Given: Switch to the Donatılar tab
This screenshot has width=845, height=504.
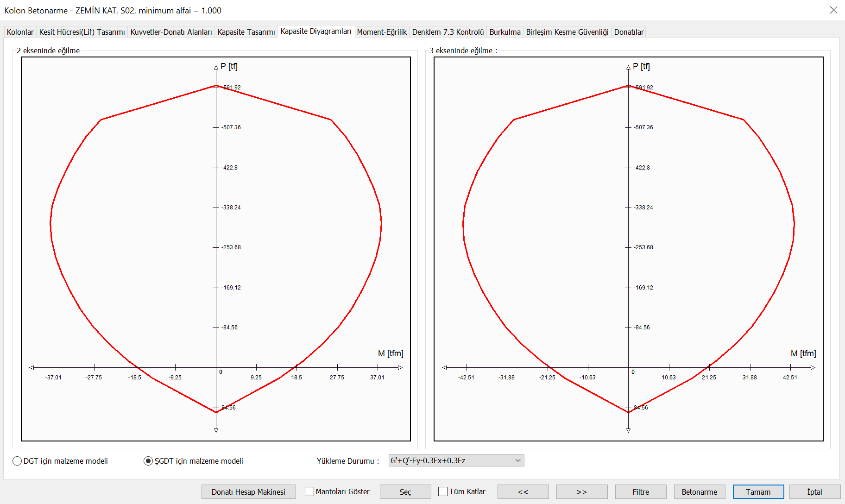Looking at the screenshot, I should click(629, 32).
